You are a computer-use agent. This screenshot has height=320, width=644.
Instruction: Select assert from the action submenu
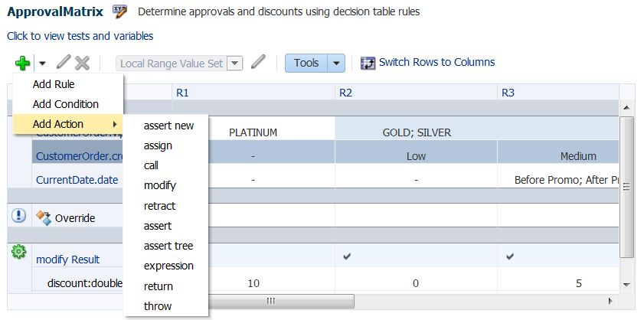pyautogui.click(x=166, y=226)
